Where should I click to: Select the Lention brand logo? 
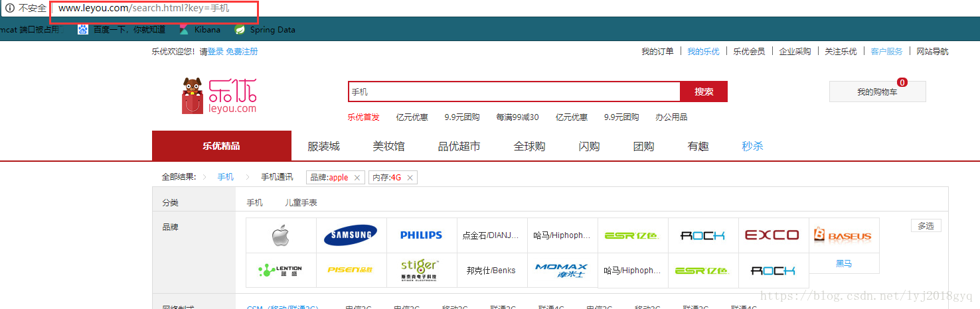click(x=281, y=271)
